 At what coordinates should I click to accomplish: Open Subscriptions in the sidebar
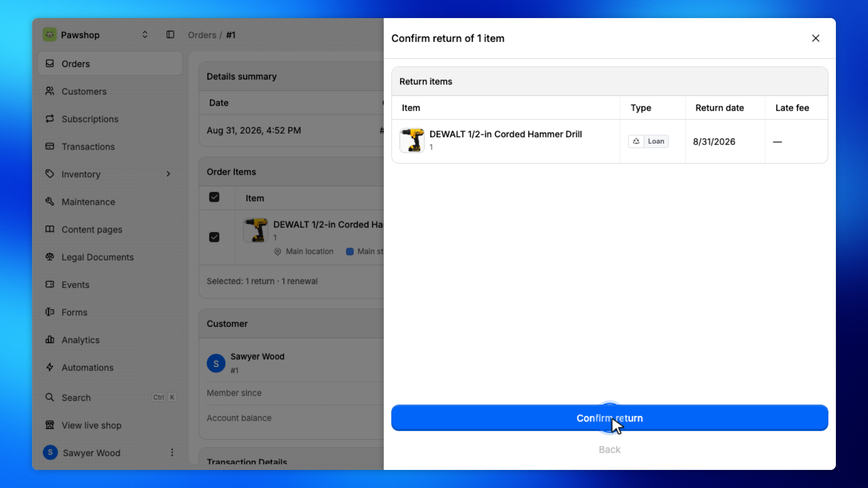pyautogui.click(x=110, y=119)
